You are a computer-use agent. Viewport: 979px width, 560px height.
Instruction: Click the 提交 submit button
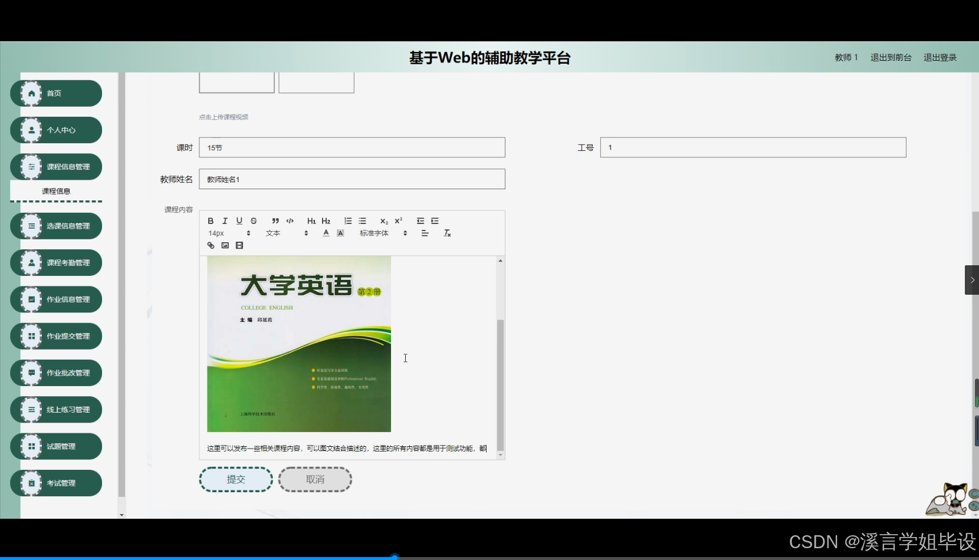(x=236, y=479)
